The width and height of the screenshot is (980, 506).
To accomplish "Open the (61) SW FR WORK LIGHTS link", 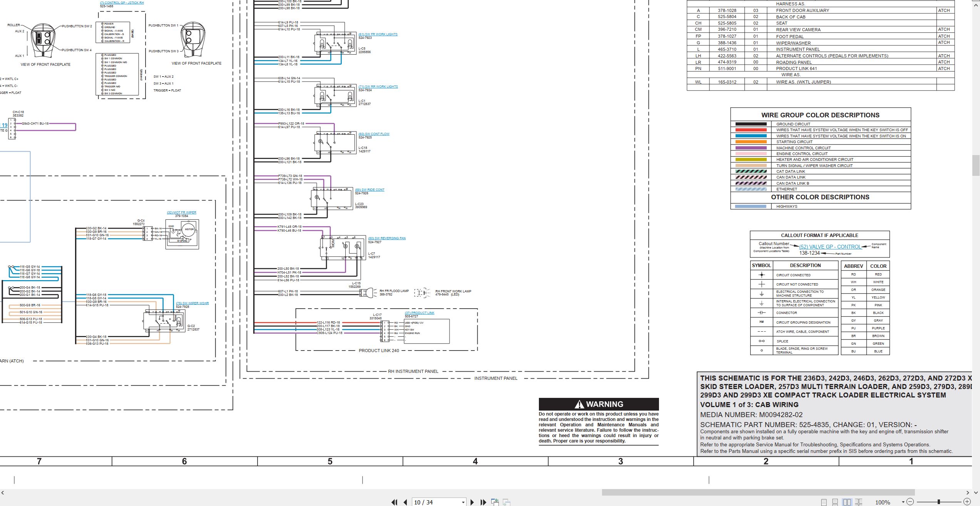I will pyautogui.click(x=378, y=34).
